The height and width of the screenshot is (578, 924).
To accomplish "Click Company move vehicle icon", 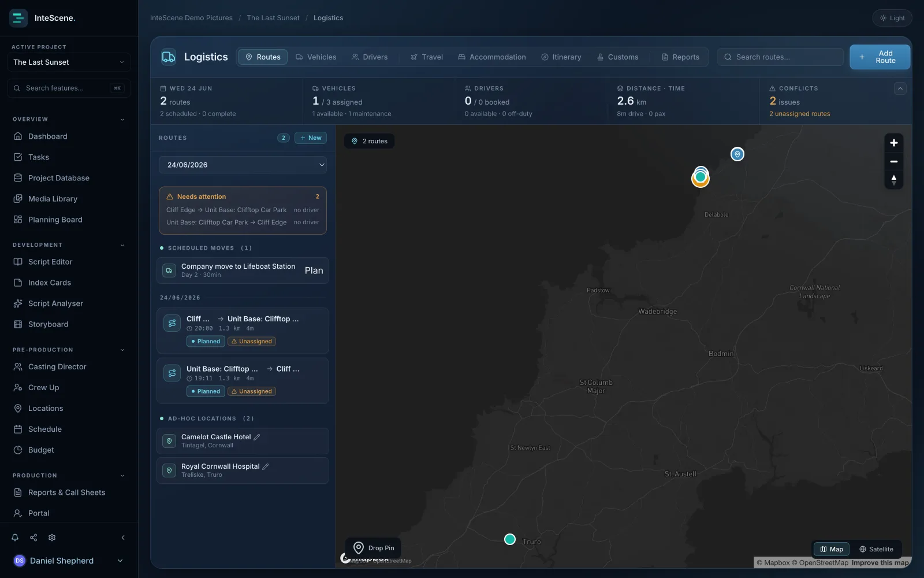I will pos(169,271).
